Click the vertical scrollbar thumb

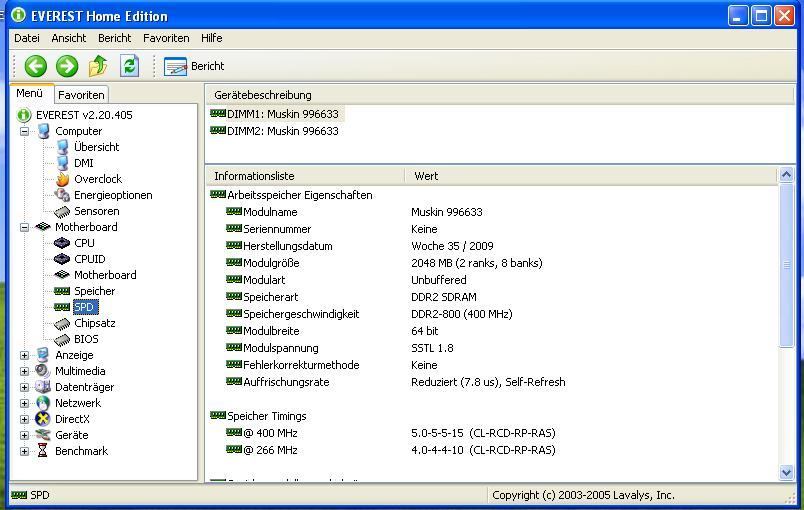point(786,265)
